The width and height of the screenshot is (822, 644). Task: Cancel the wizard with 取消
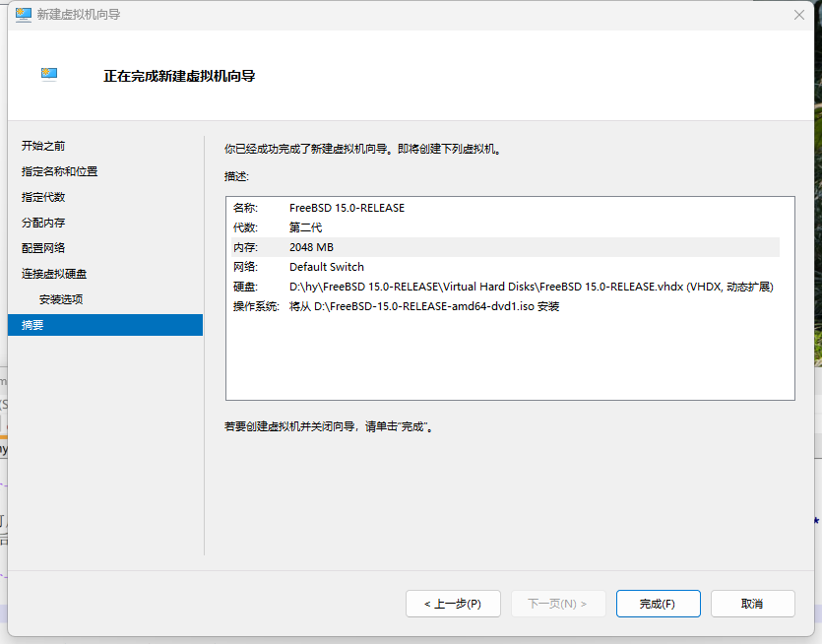752,604
